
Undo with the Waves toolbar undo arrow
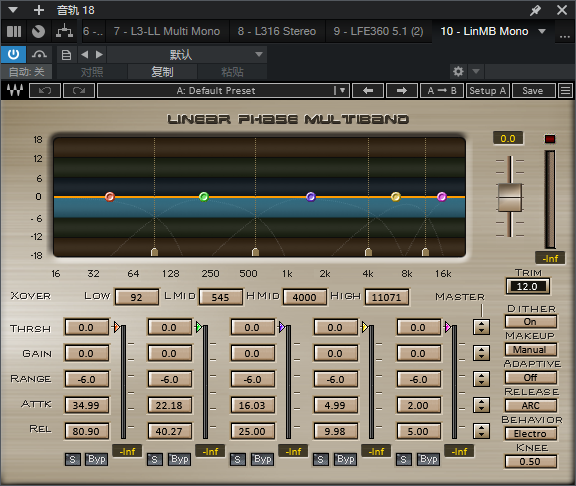[x=45, y=90]
